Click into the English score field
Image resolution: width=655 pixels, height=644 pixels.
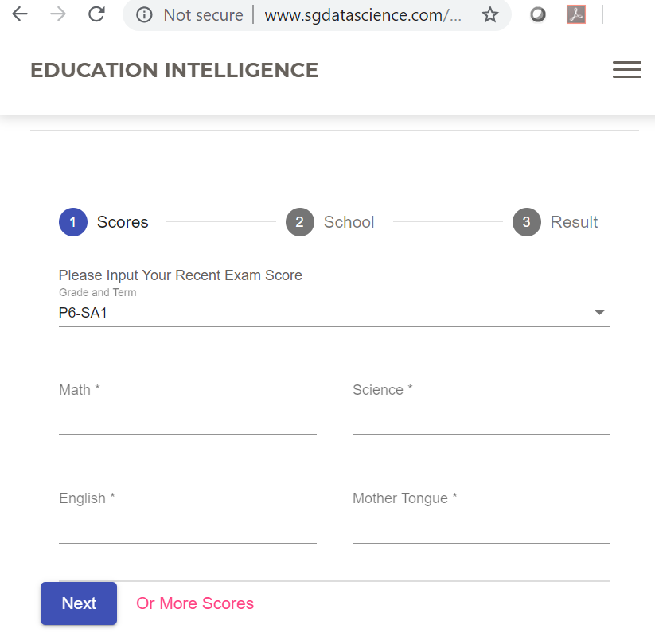(x=187, y=529)
